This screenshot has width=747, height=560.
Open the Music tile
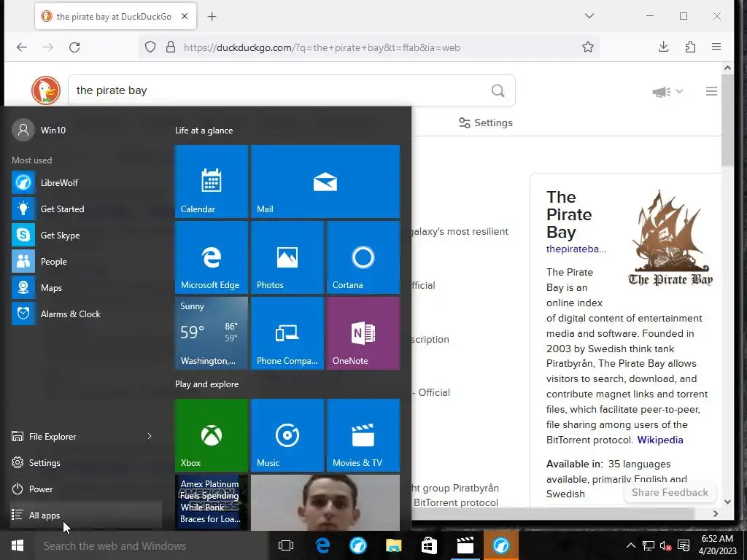pos(287,435)
